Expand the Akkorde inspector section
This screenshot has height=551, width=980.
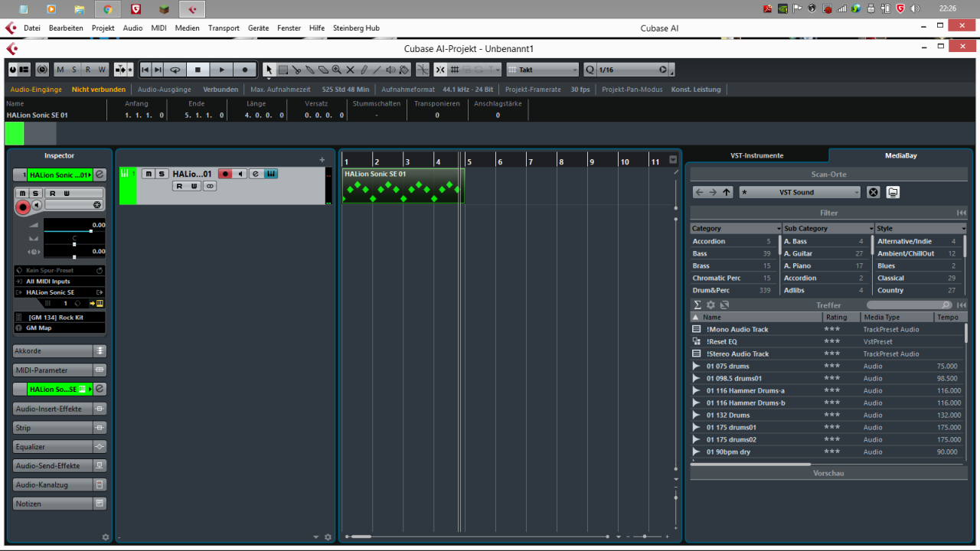pyautogui.click(x=60, y=350)
